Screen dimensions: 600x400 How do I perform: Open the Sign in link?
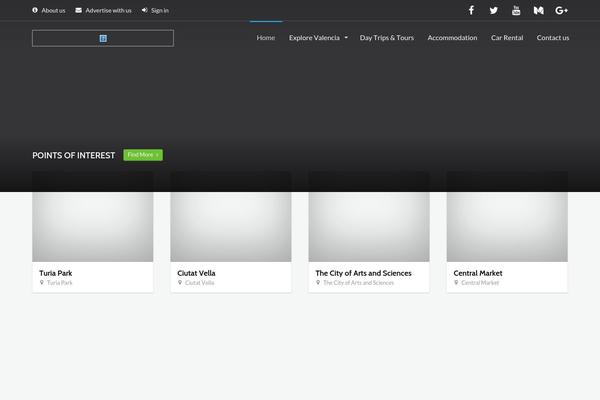(x=160, y=10)
